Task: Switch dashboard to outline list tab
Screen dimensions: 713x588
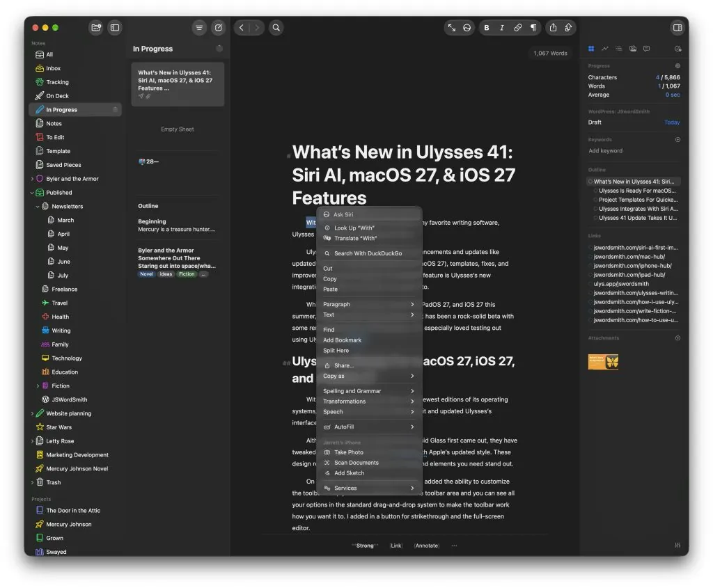Action: (618, 49)
